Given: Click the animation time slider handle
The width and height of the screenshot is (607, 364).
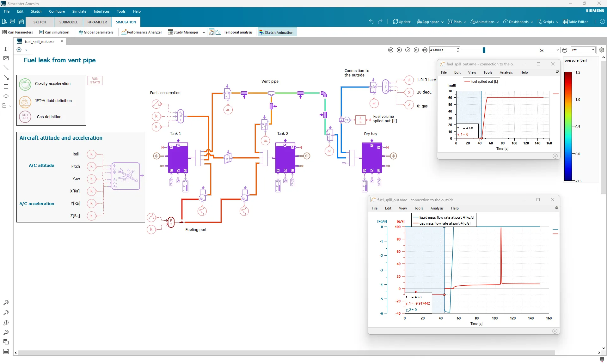Looking at the screenshot, I should [484, 50].
